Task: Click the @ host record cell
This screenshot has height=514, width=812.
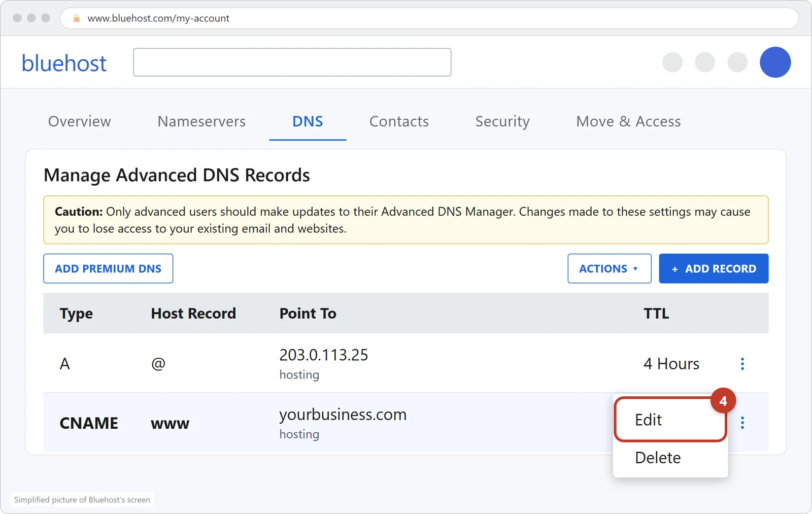Action: pos(158,364)
